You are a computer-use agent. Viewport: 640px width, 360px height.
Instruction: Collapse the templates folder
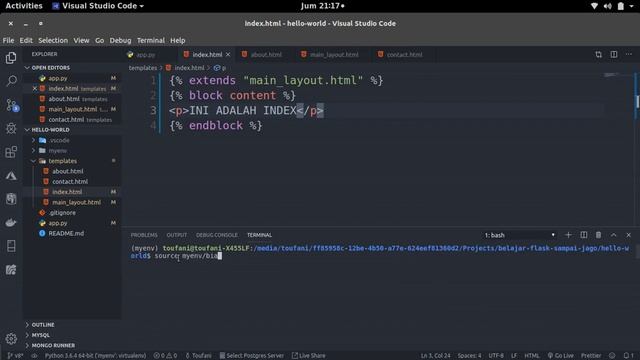(58, 161)
